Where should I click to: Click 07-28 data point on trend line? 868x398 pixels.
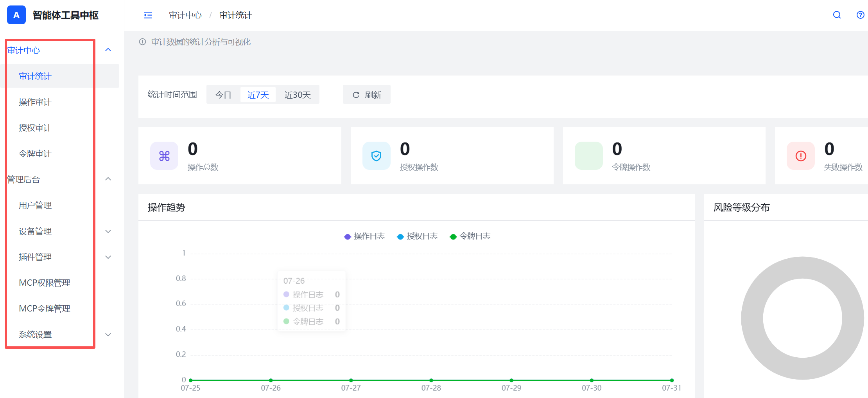431,380
